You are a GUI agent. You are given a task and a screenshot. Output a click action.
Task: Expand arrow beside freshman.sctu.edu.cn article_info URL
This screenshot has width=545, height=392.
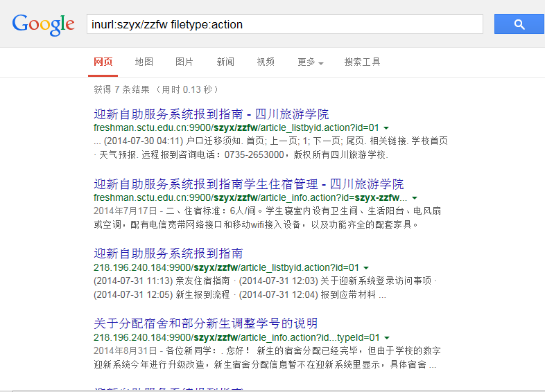[x=415, y=198]
